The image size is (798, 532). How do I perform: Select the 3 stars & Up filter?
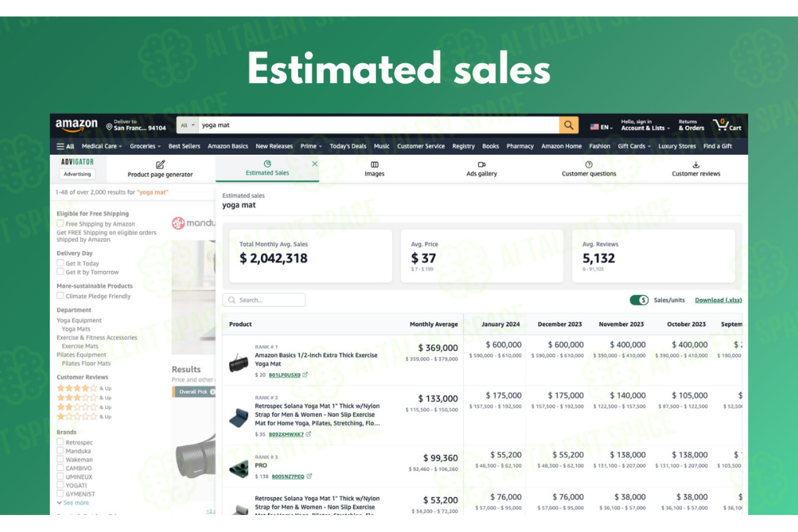(84, 397)
